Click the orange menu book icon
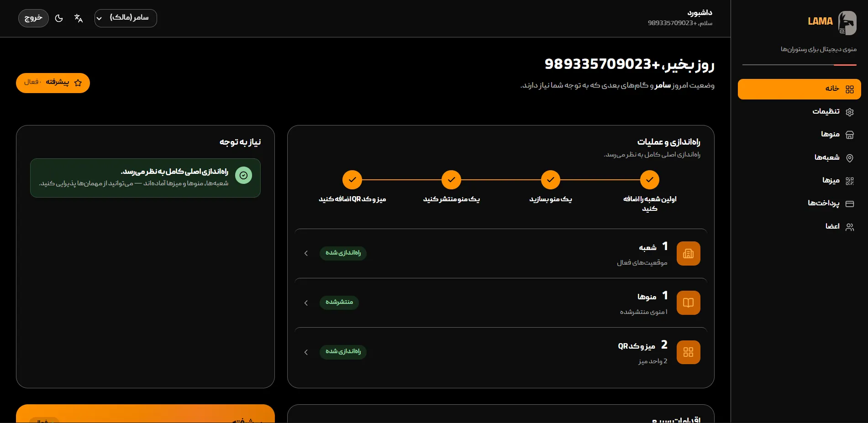The height and width of the screenshot is (423, 868). click(x=688, y=303)
